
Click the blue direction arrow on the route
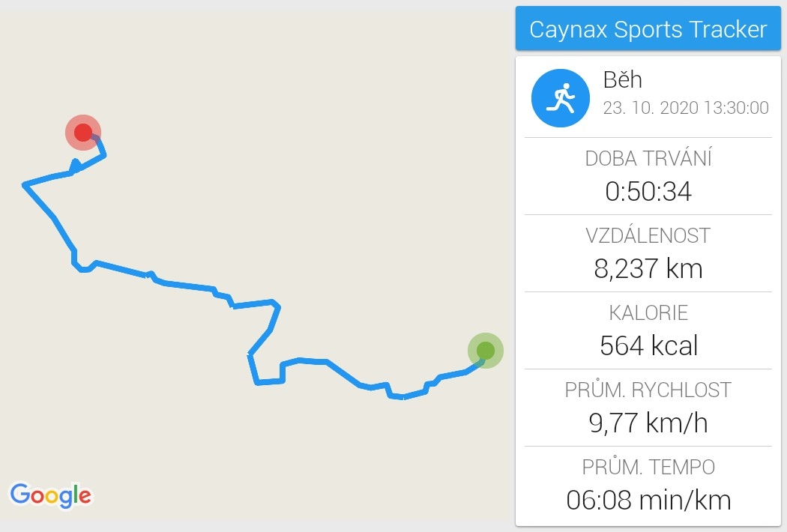[75, 166]
